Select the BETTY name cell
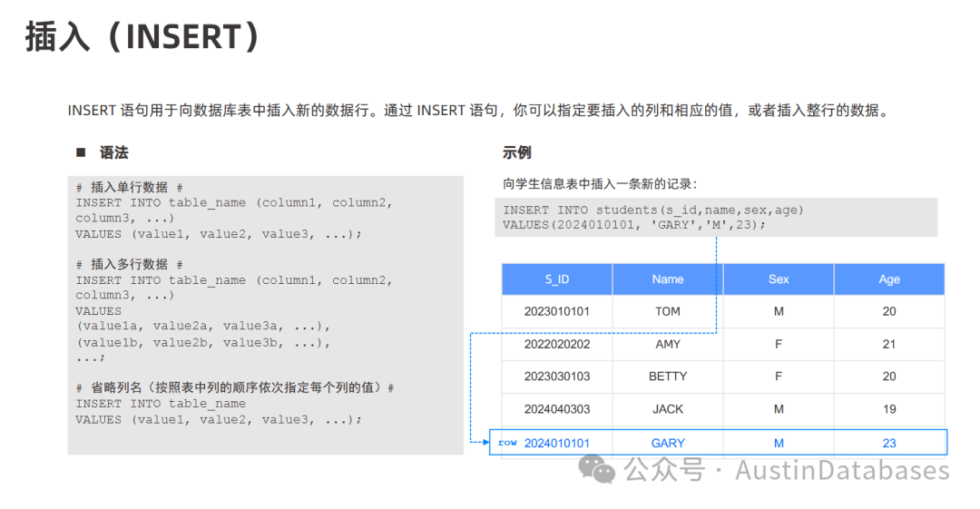Viewport: 980px width, 509px height. point(668,377)
